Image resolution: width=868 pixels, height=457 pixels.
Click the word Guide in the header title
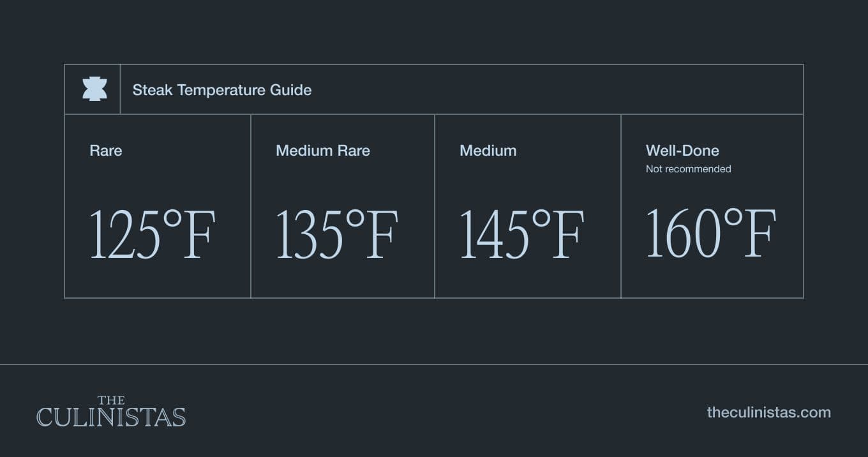point(290,90)
